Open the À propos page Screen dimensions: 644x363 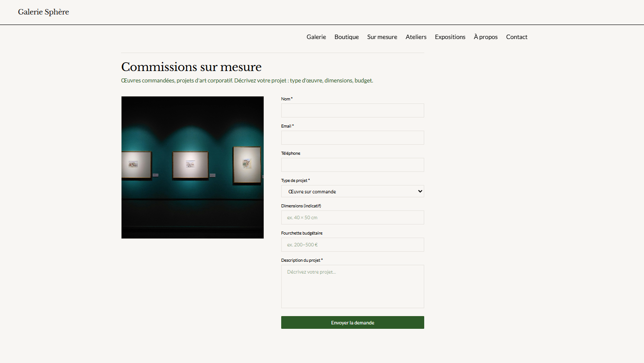coord(485,37)
